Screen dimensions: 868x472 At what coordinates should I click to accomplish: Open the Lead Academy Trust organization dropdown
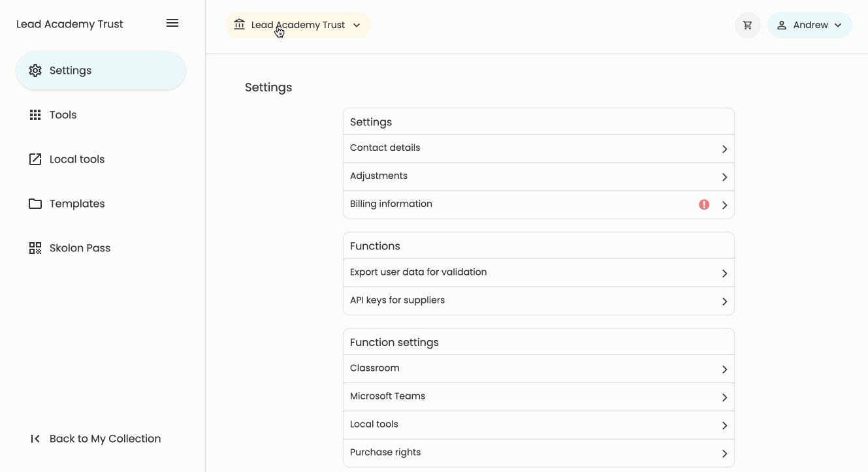pos(298,25)
